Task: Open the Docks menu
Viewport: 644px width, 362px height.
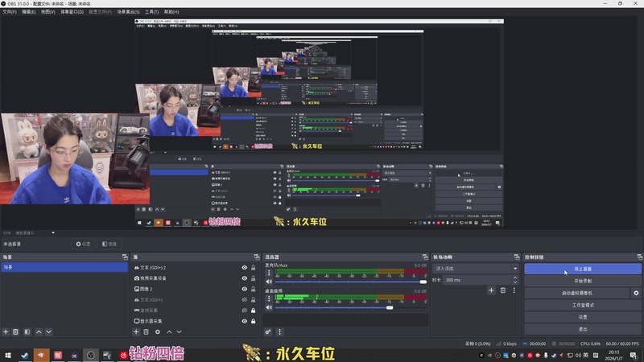Action: click(72, 12)
